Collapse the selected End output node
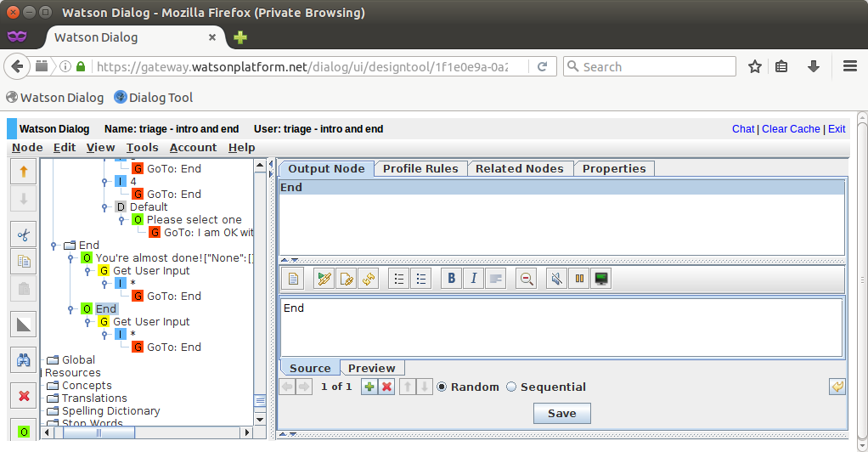The image size is (868, 452). click(70, 309)
